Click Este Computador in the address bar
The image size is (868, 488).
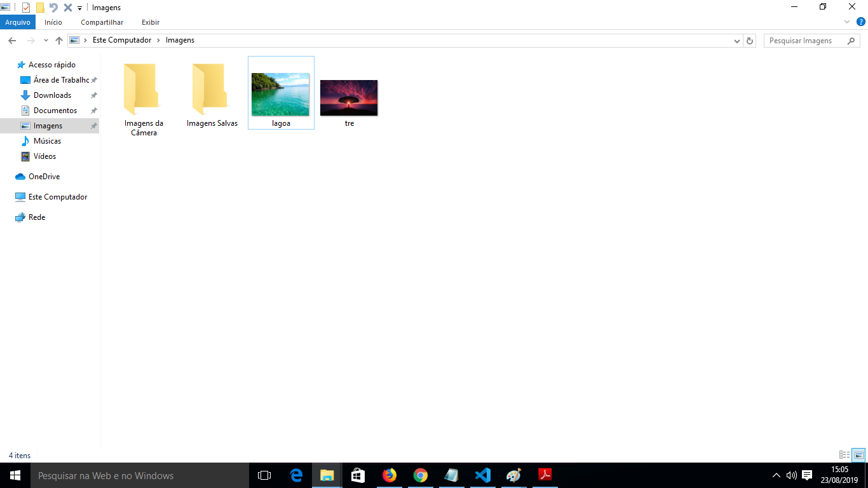(122, 40)
